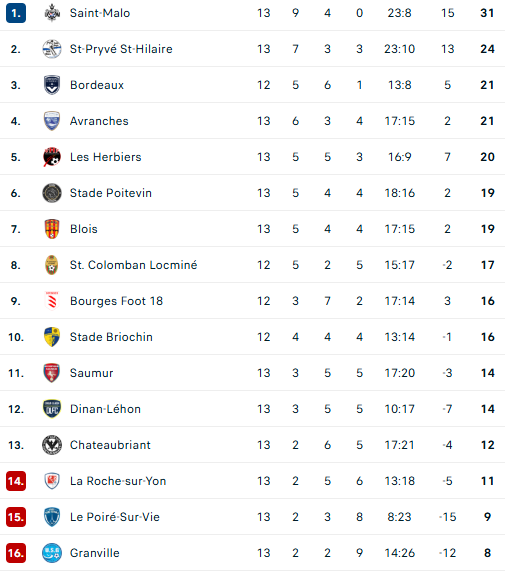This screenshot has width=505, height=572.
Task: Click the Chateaubriant round black logo
Action: tap(52, 445)
